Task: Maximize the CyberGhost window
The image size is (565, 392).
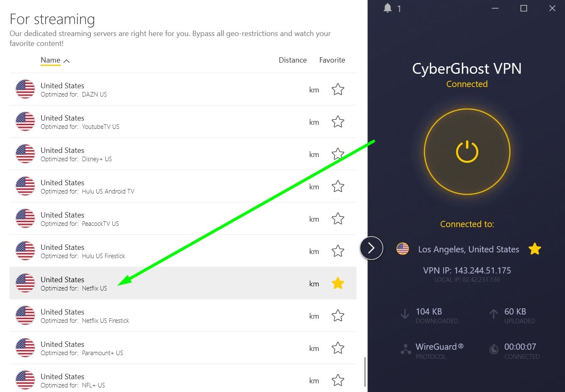Action: point(524,8)
